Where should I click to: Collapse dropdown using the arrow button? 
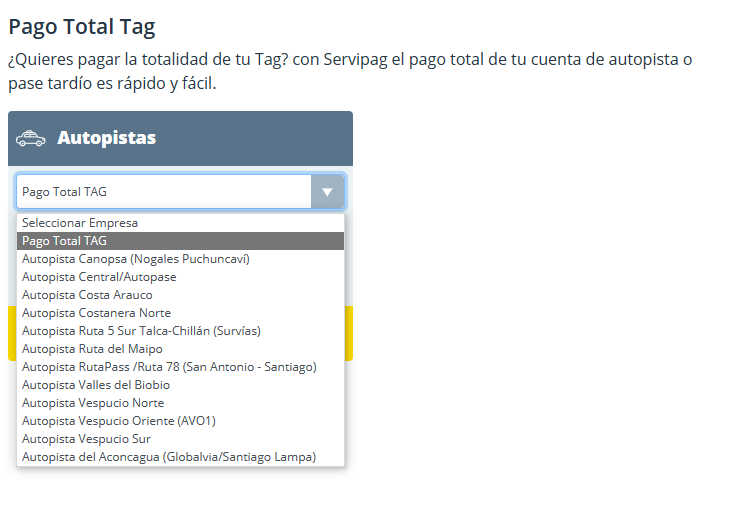coord(327,191)
